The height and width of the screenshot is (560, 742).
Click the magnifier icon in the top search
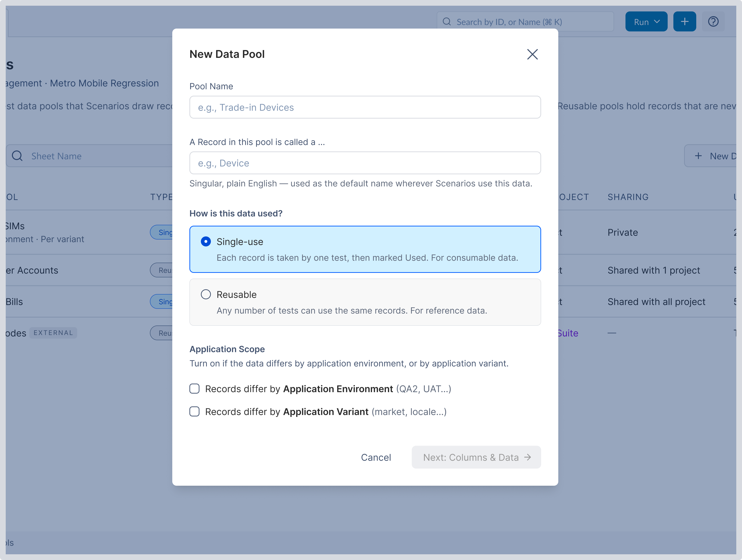coord(447,22)
